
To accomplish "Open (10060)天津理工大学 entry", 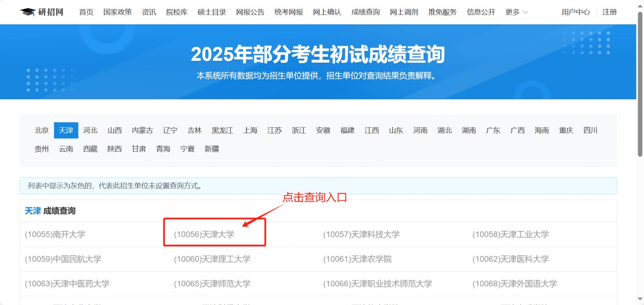I will click(x=212, y=259).
